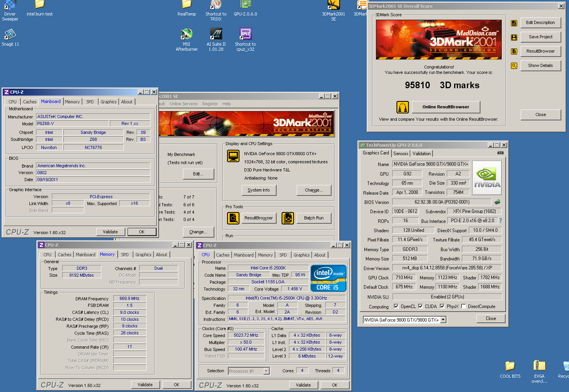Click the Bus Interface question mark in GPU-Z

coord(501,221)
